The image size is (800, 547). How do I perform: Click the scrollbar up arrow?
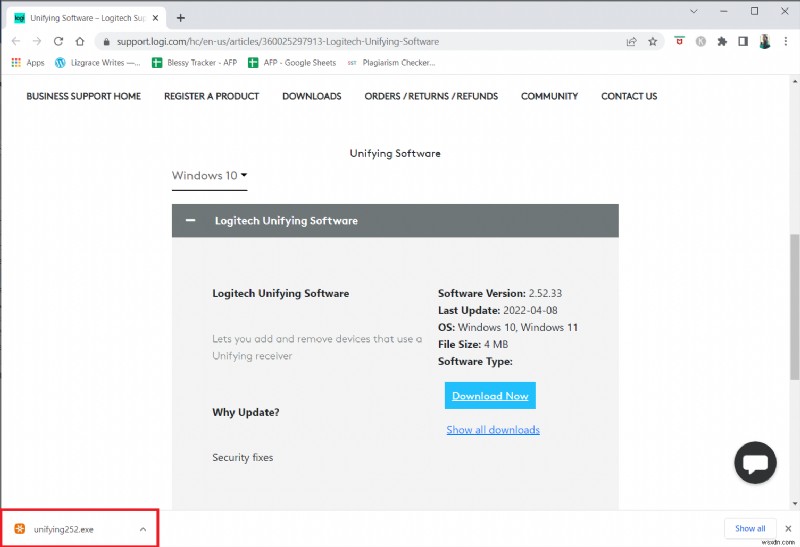click(x=795, y=81)
